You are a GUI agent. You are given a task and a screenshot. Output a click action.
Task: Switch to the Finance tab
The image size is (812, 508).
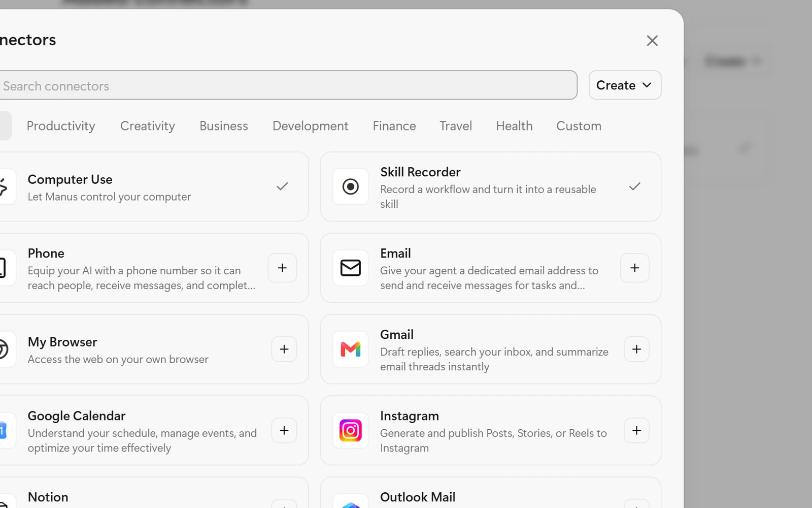point(394,126)
